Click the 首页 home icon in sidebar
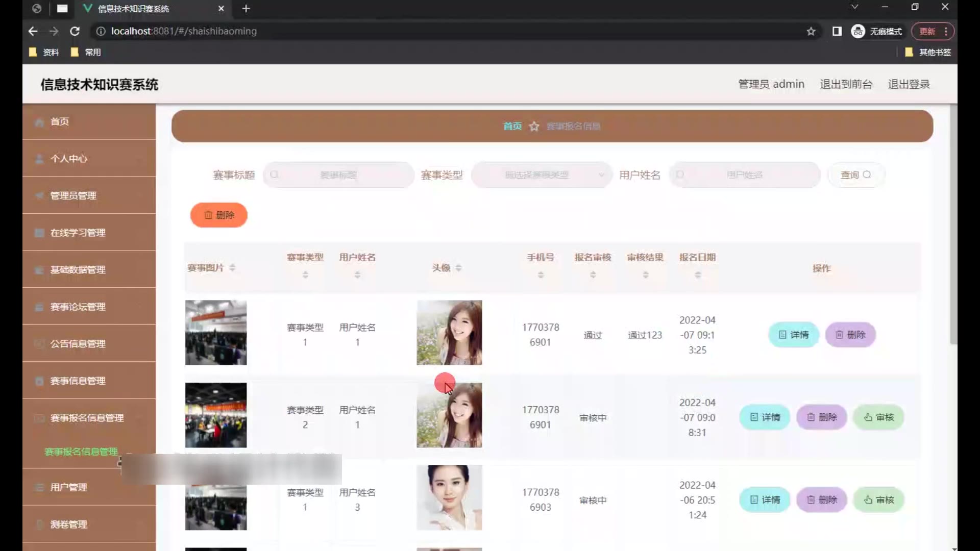This screenshot has height=551, width=980. [x=39, y=122]
